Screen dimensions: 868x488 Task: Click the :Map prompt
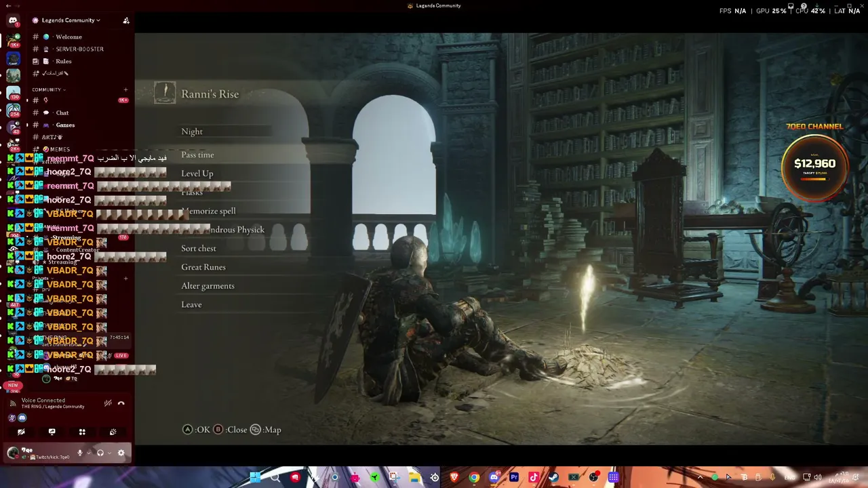(x=266, y=430)
